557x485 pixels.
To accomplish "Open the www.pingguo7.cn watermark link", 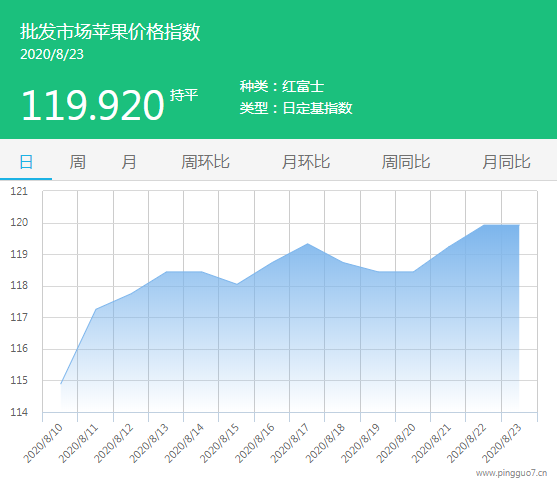I will [512, 473].
